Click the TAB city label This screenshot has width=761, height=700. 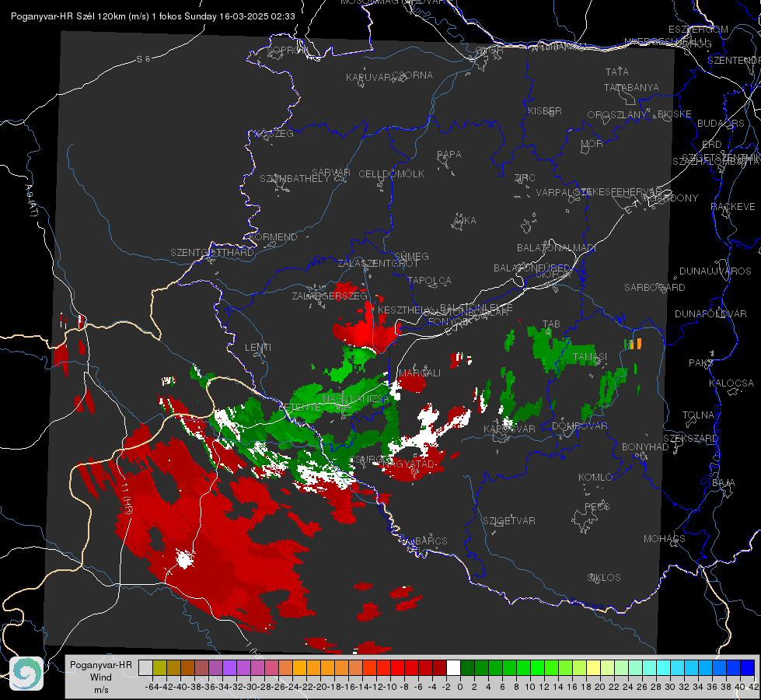pyautogui.click(x=551, y=324)
